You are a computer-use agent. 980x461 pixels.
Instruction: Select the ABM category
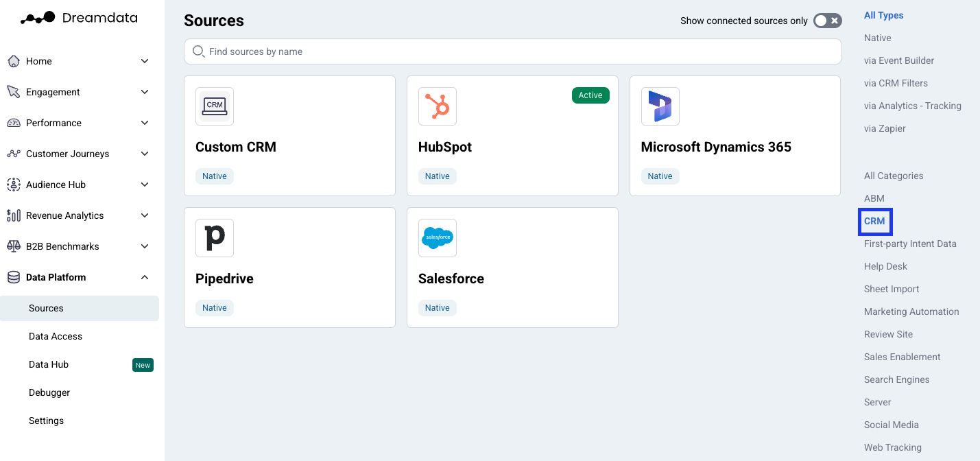point(874,198)
